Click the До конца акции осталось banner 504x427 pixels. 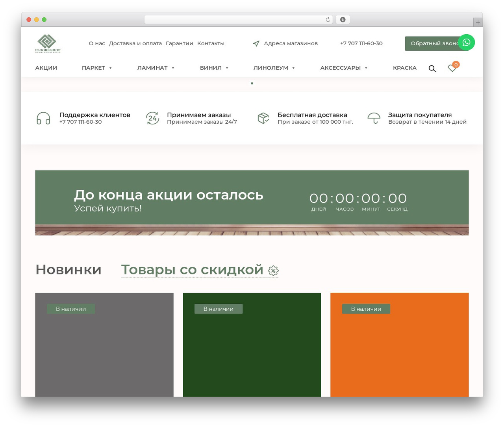pyautogui.click(x=252, y=203)
